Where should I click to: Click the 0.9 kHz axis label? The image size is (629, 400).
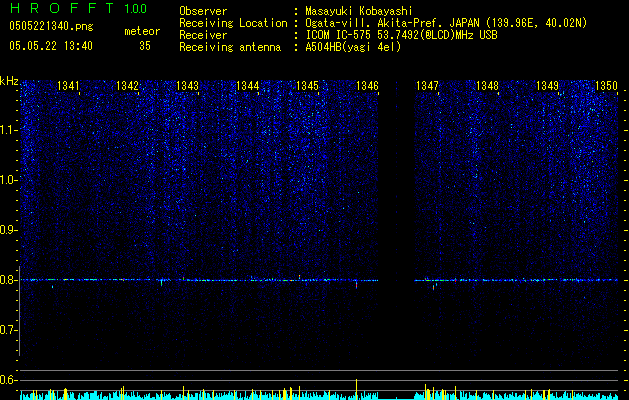point(9,230)
